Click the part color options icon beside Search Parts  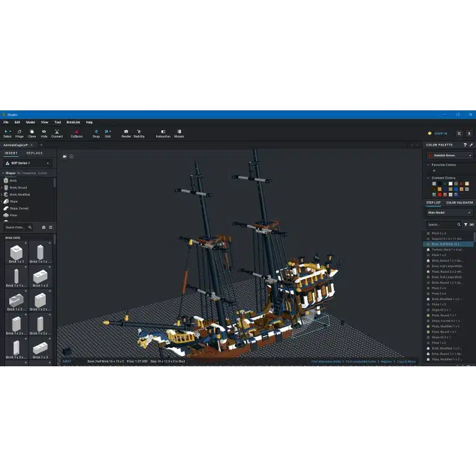pos(44,227)
